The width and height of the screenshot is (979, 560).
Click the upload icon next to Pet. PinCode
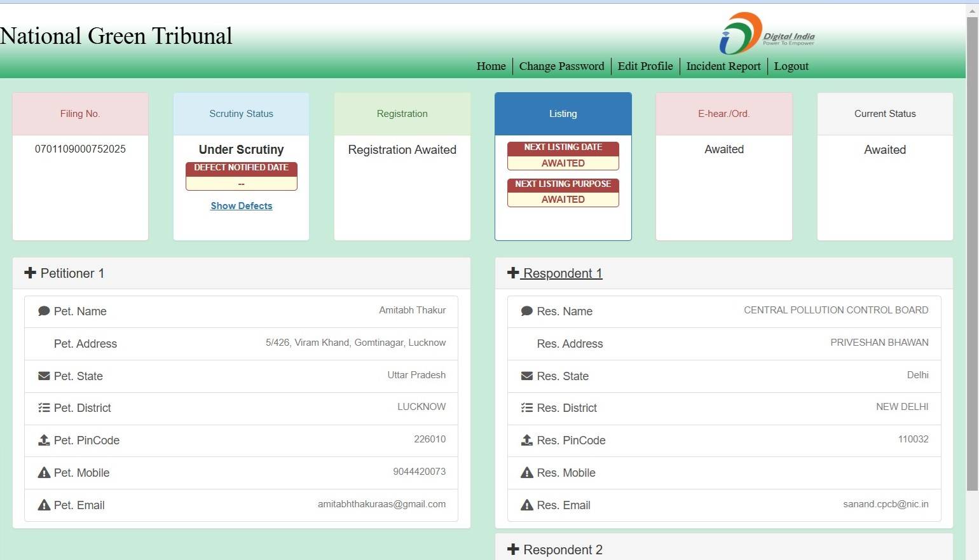(x=44, y=440)
